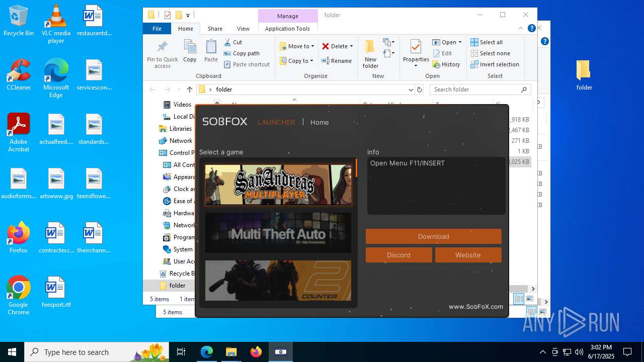Click the taskbar search box
The image size is (644, 362).
point(97,352)
